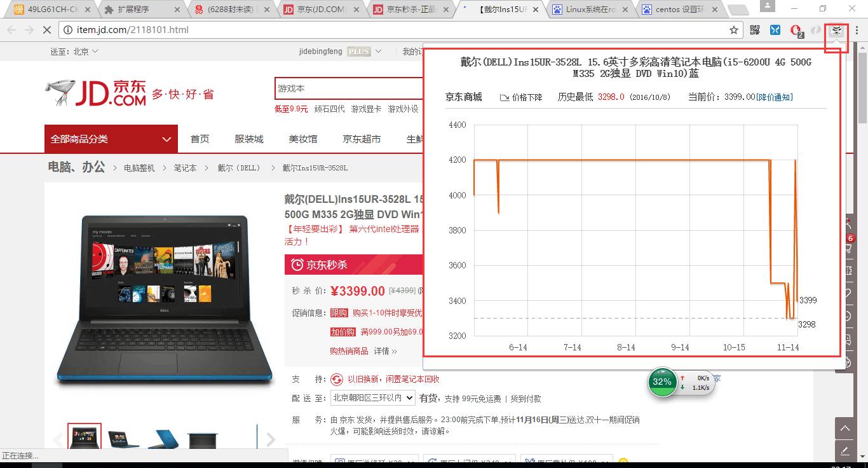Click the trade-in recycle icon
868x468 pixels.
[x=336, y=379]
